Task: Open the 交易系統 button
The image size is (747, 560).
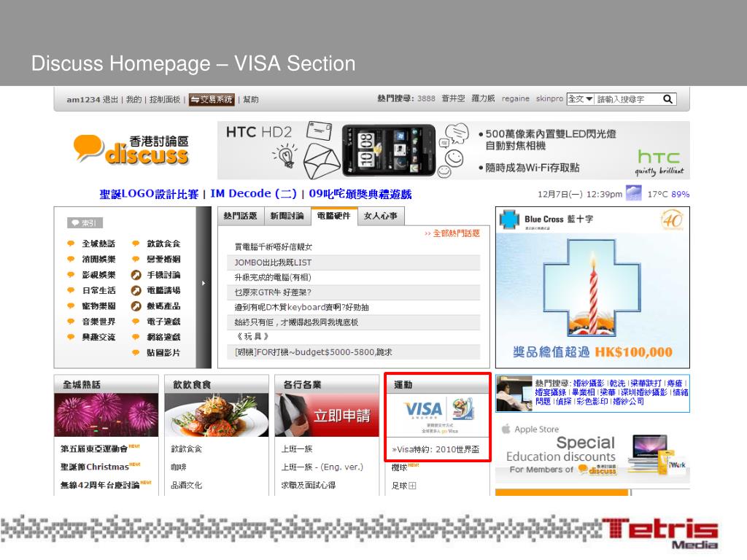Action: [x=212, y=99]
